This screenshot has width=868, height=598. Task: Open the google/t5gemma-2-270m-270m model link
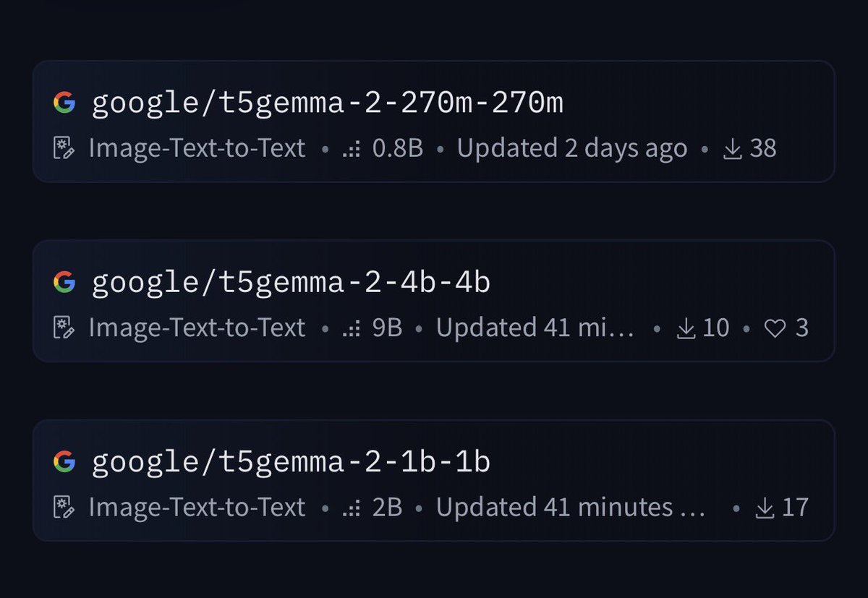click(327, 104)
